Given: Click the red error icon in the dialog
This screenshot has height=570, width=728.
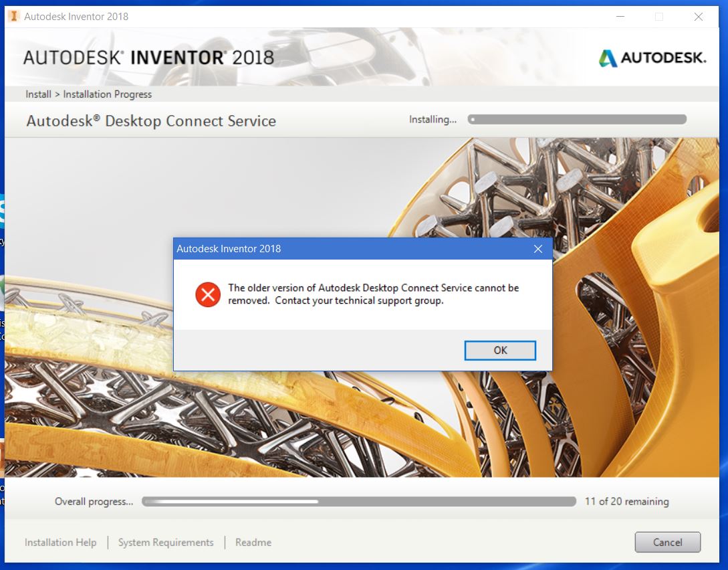Looking at the screenshot, I should tap(208, 294).
